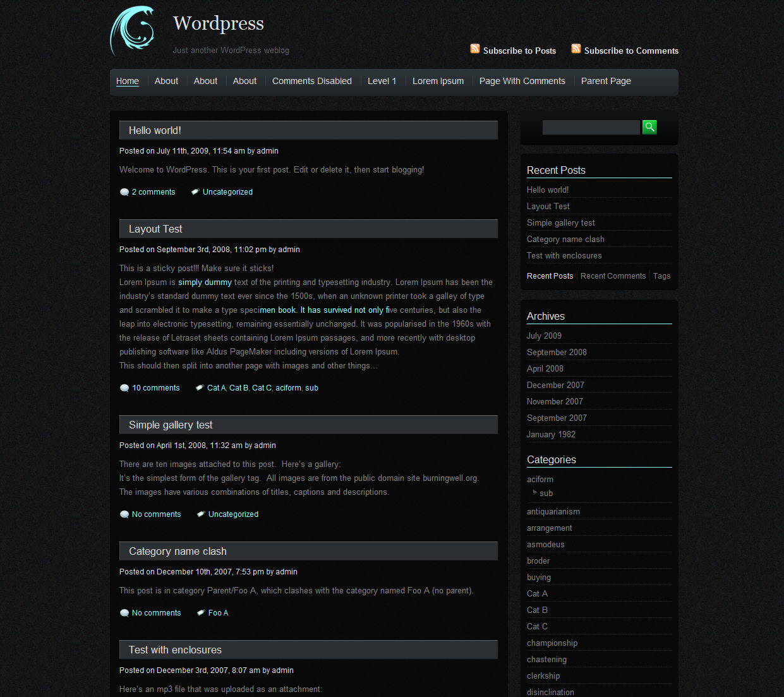Click inside the sidebar search box
The image size is (784, 697).
[x=590, y=126]
